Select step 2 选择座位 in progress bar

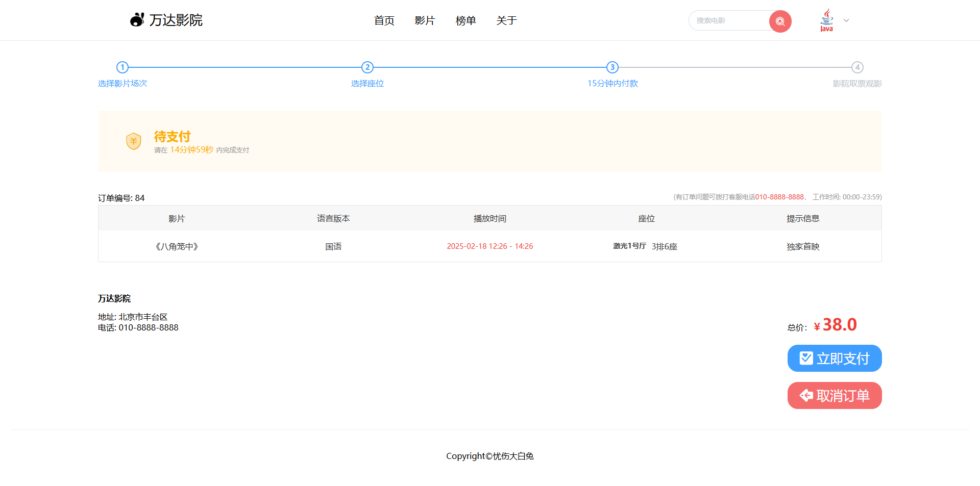coord(367,67)
